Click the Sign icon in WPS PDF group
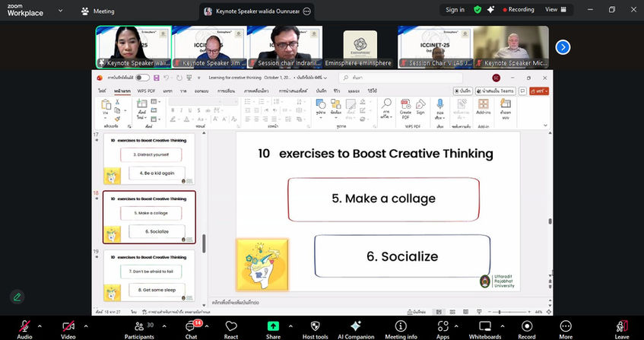 click(420, 104)
